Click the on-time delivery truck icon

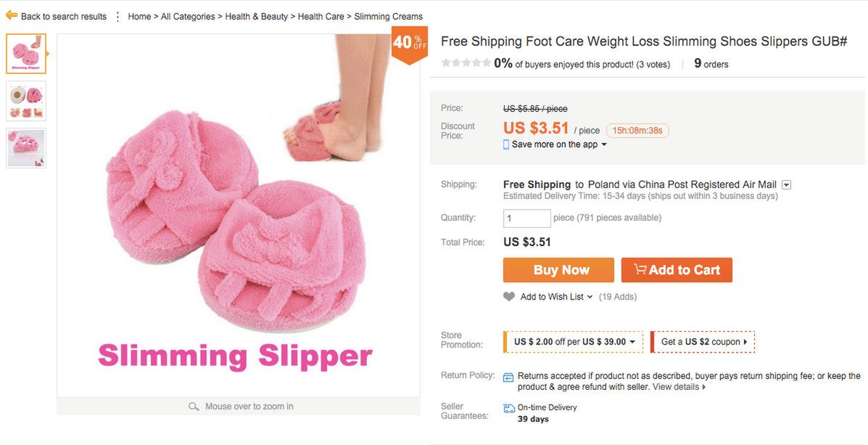coord(509,408)
